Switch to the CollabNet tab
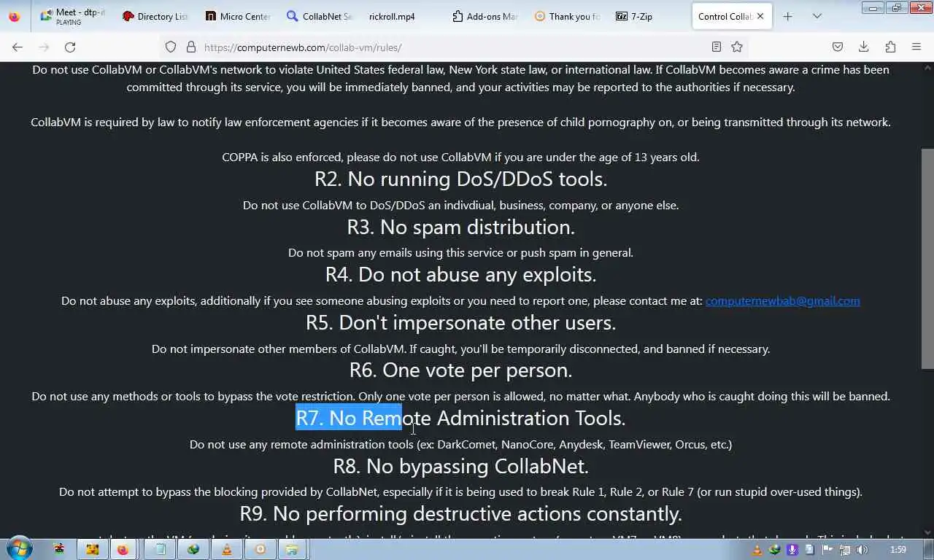The width and height of the screenshot is (934, 560). [x=320, y=16]
